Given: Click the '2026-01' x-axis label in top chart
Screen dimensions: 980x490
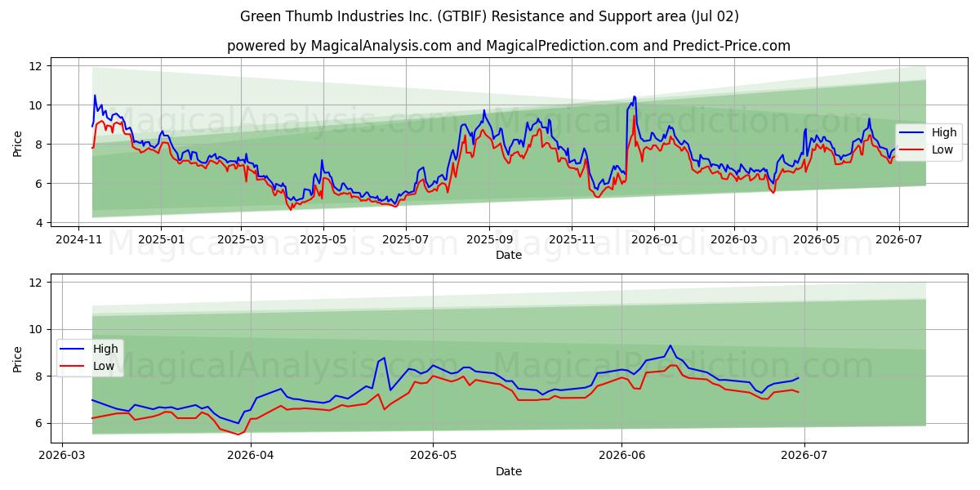Looking at the screenshot, I should [654, 240].
